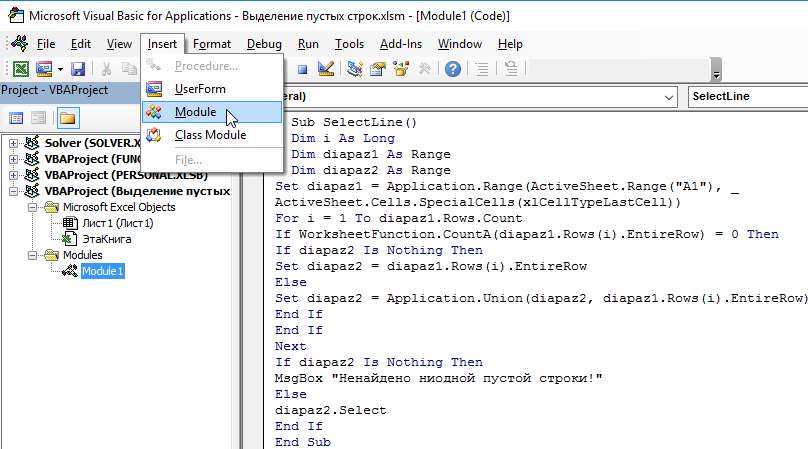Open the Properties Window toolbar icon
This screenshot has width=808, height=449.
point(378,69)
